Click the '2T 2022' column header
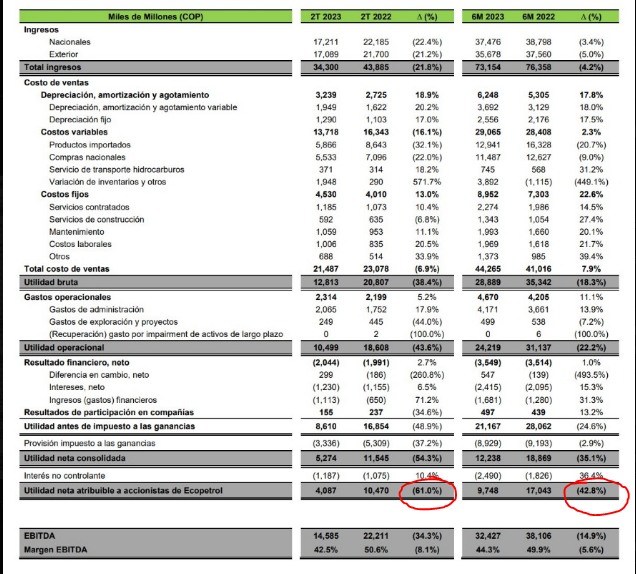636x574 pixels. [x=376, y=17]
